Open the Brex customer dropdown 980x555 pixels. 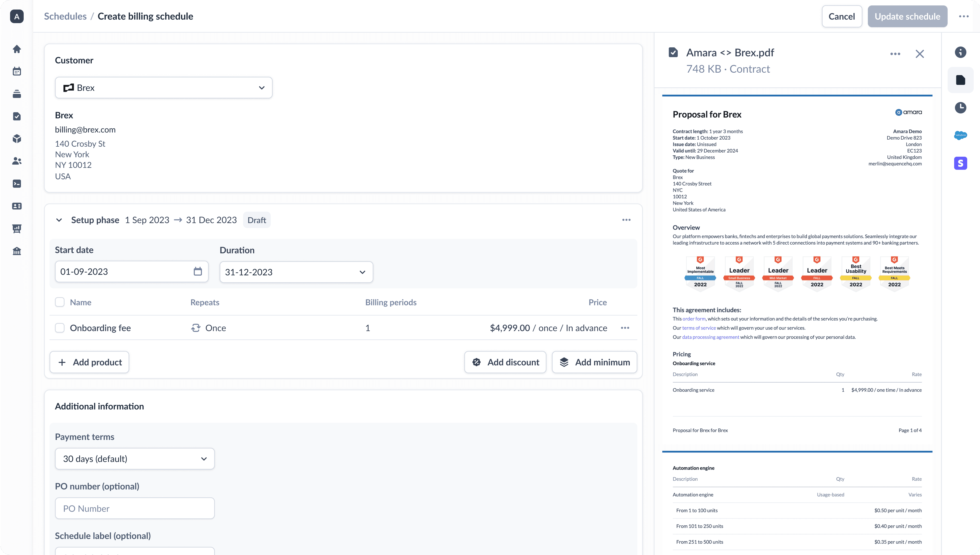[164, 88]
